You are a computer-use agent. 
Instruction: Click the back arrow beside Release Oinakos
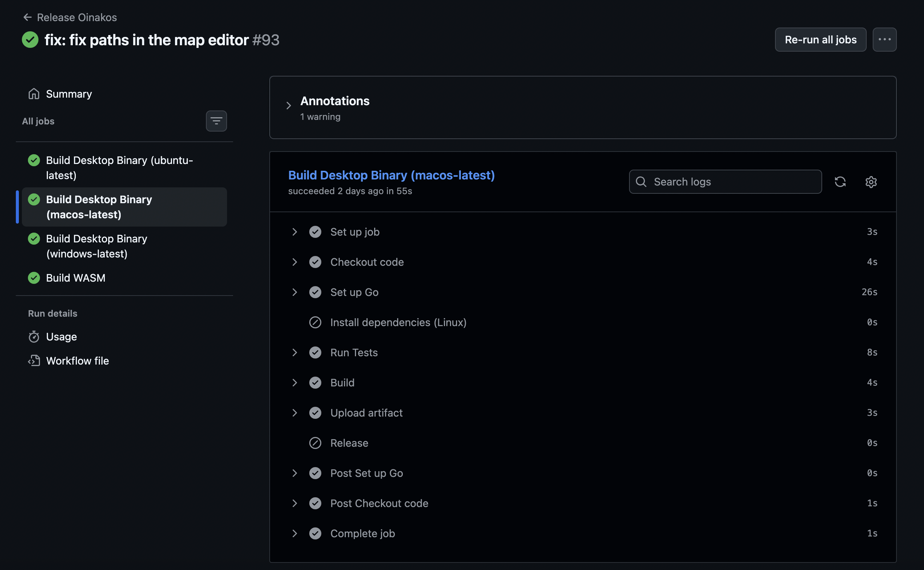27,17
